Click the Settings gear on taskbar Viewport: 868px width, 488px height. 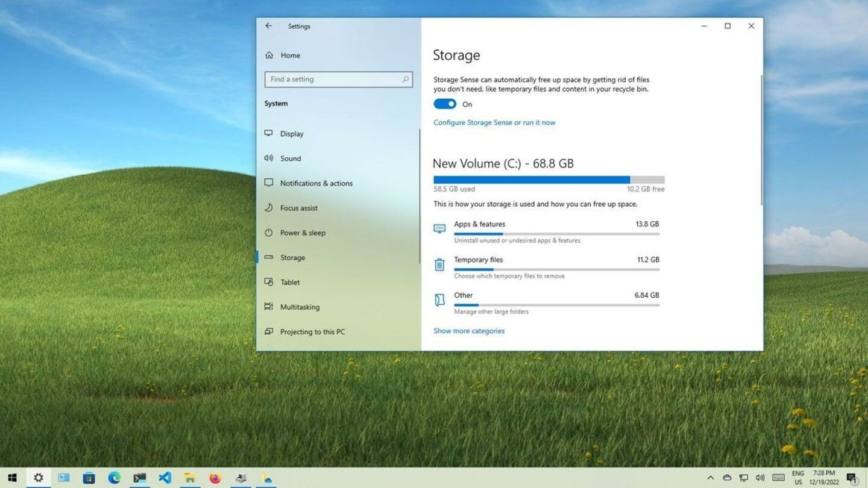39,478
